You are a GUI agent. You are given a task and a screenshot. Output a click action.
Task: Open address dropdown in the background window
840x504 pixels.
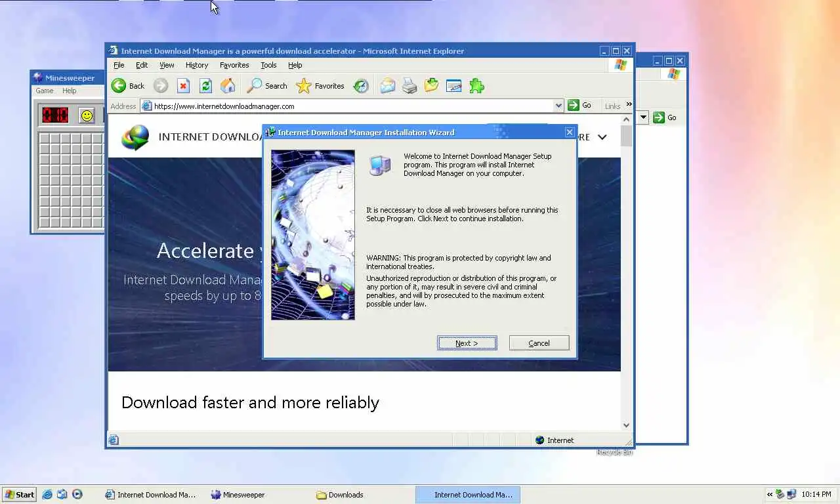[643, 117]
